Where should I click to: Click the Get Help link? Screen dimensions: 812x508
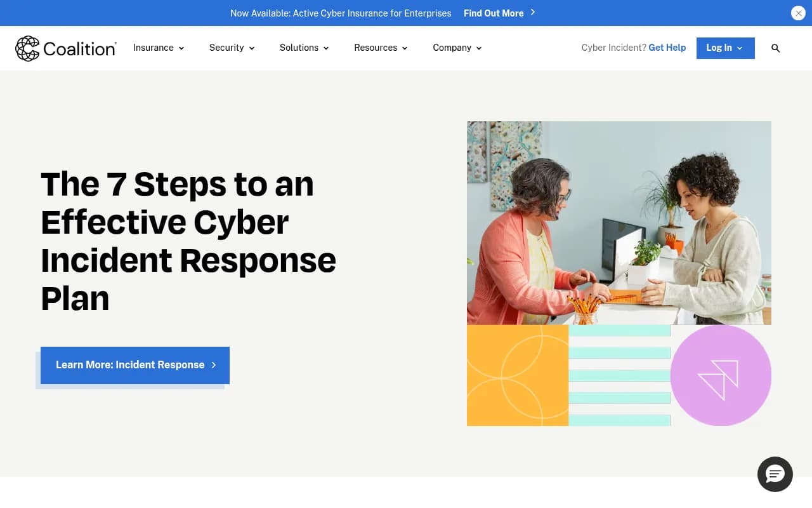[667, 48]
